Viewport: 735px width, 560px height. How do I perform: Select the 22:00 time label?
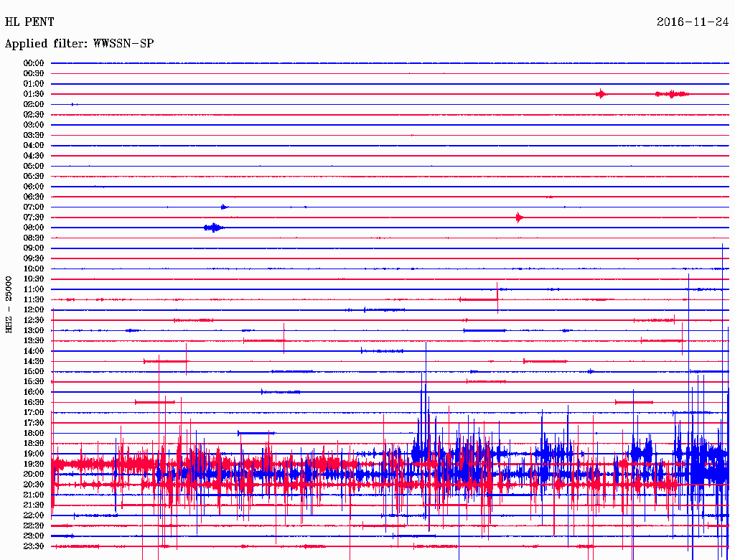pyautogui.click(x=34, y=515)
